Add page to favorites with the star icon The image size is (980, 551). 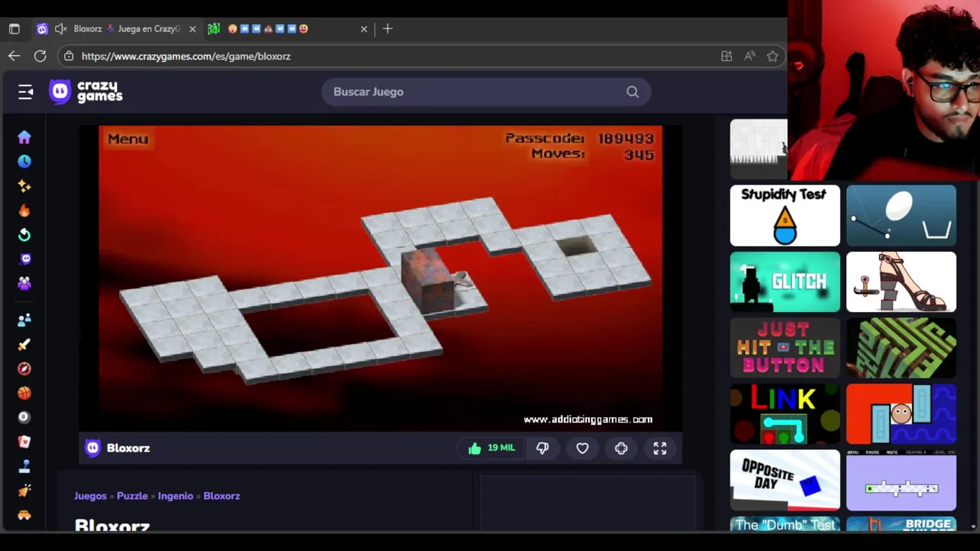pos(773,56)
